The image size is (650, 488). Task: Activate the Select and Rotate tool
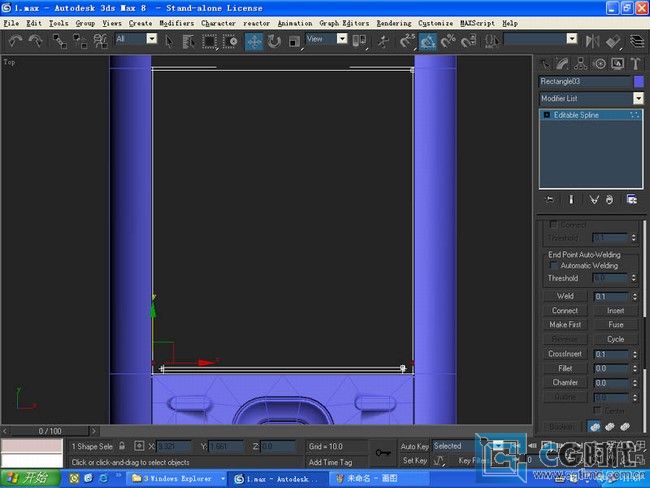[x=274, y=41]
